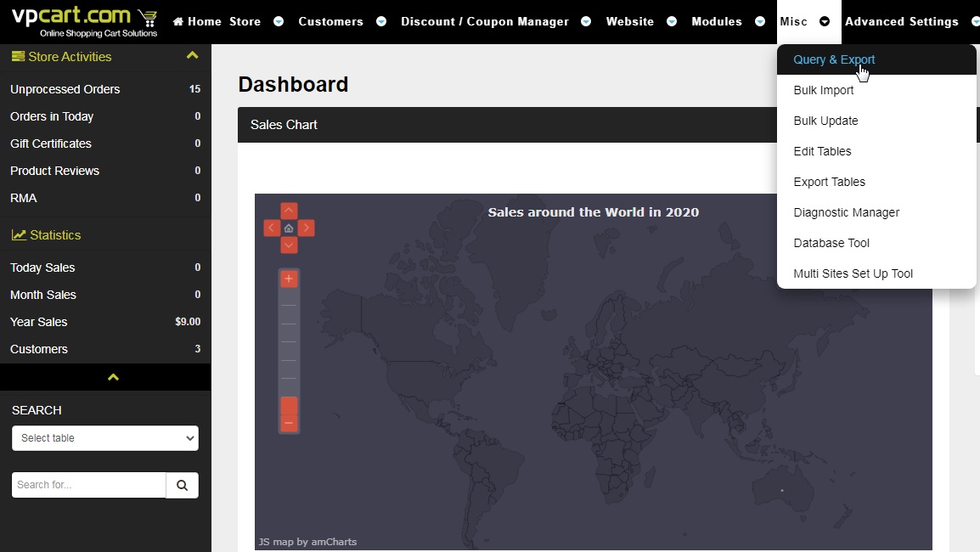980x552 pixels.
Task: Click the Search for input field
Action: point(88,485)
